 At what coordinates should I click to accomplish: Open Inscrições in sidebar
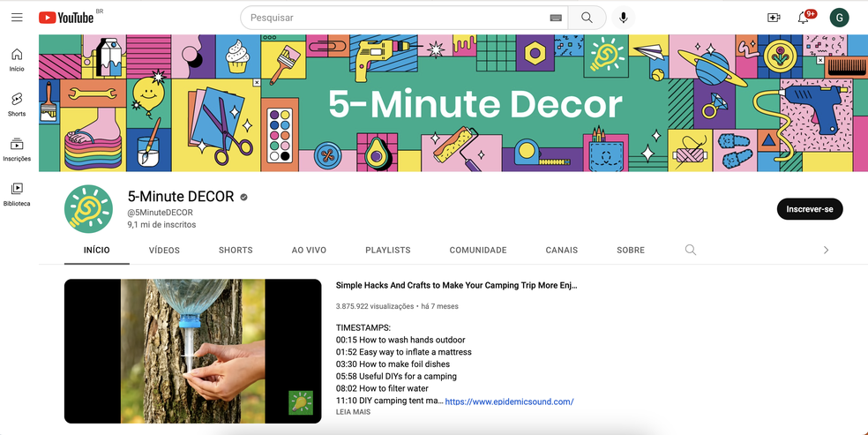click(x=17, y=149)
